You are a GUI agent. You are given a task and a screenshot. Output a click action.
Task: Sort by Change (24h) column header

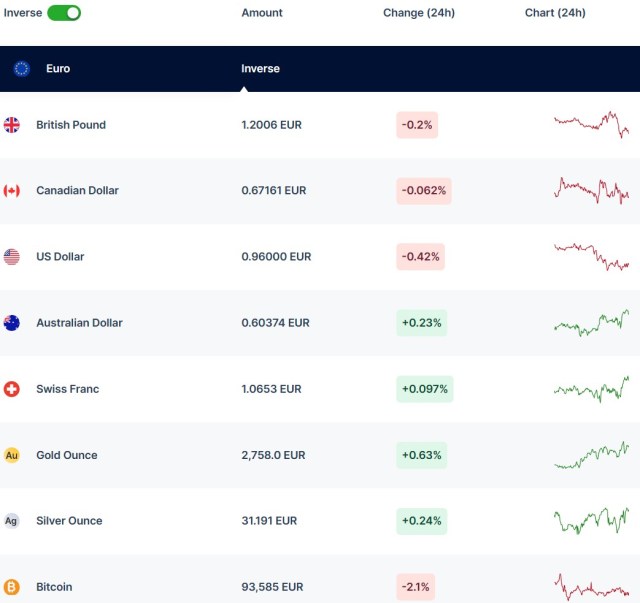[417, 13]
